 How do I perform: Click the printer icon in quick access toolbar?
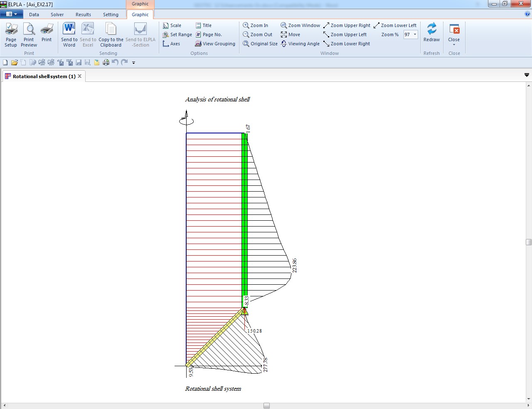click(106, 62)
